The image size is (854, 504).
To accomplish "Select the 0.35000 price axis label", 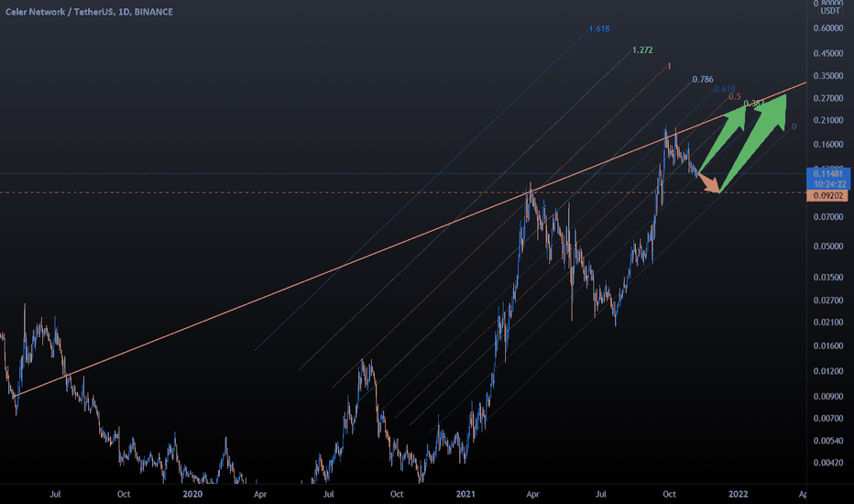I will pyautogui.click(x=827, y=76).
